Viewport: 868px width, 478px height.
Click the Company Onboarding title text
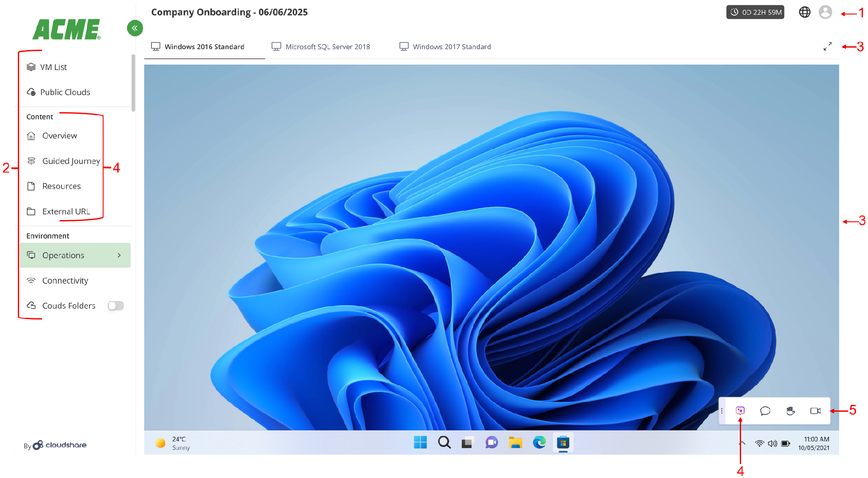click(x=229, y=12)
